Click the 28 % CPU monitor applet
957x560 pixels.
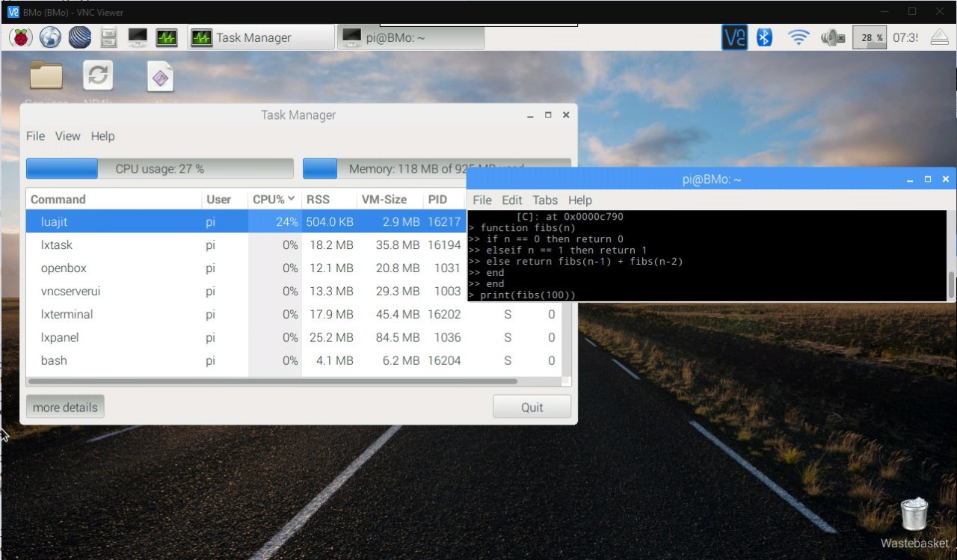tap(870, 37)
